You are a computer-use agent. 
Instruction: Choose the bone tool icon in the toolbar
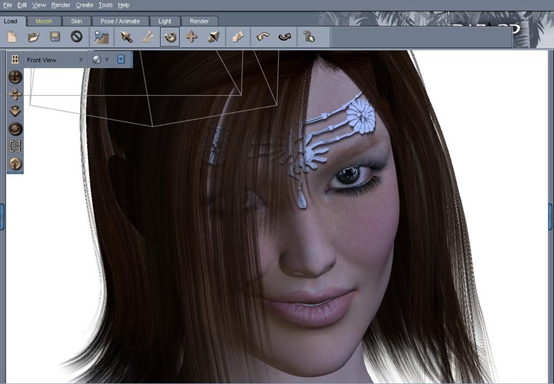pyautogui.click(x=148, y=37)
